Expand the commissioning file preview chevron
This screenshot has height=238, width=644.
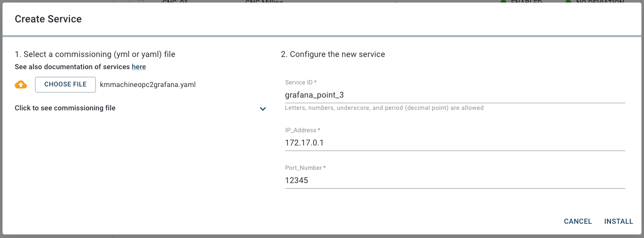click(263, 108)
